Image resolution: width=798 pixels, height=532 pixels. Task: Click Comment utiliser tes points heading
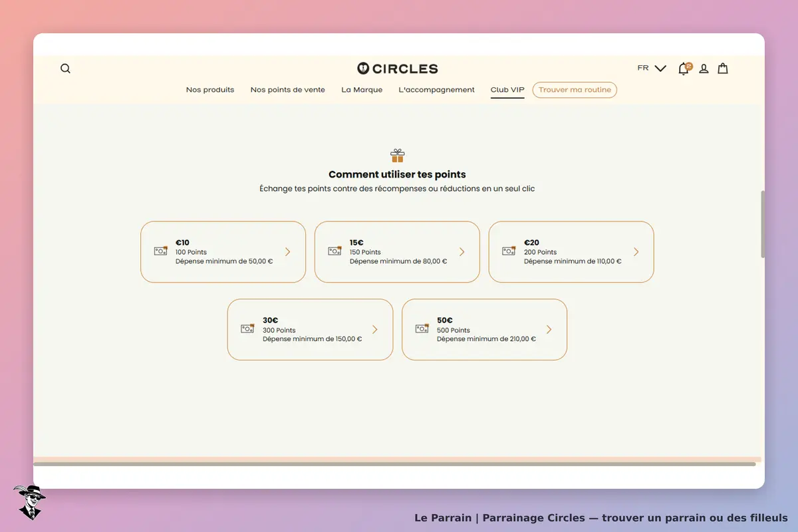click(397, 175)
